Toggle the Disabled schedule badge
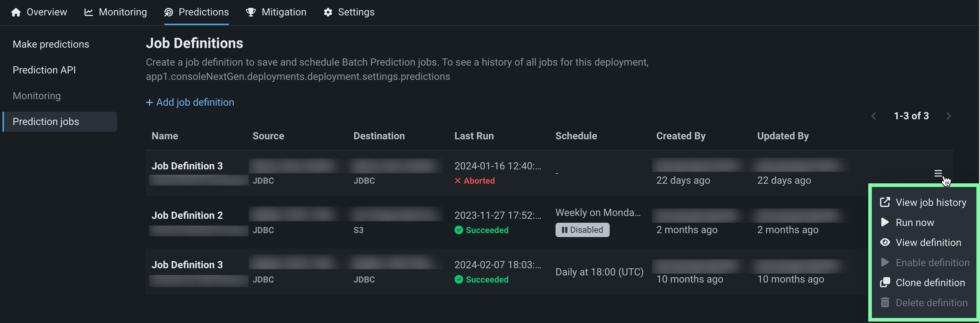 (582, 230)
